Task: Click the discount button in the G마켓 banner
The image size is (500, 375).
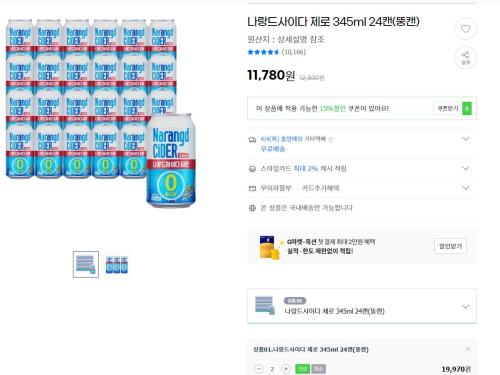Action: (x=450, y=246)
